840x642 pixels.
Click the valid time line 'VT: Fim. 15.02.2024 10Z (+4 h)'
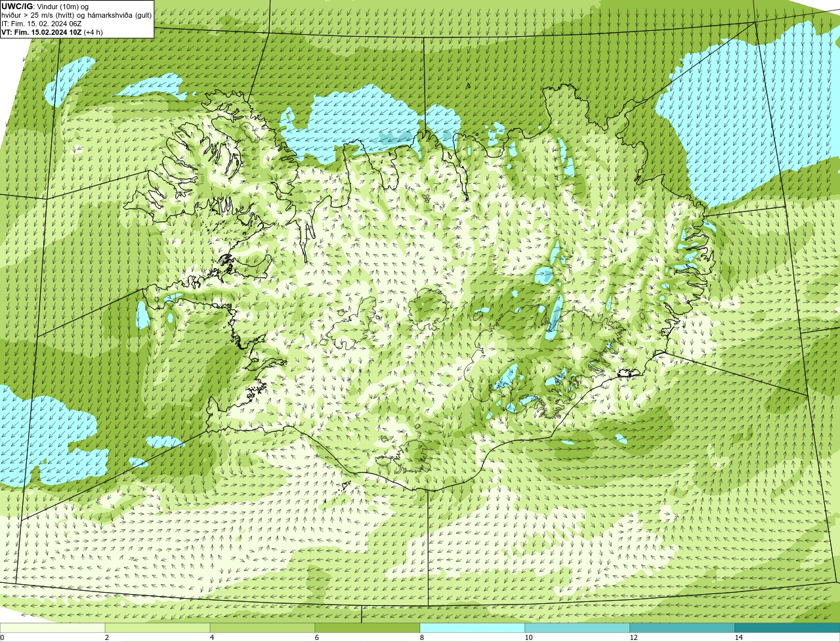tap(52, 32)
